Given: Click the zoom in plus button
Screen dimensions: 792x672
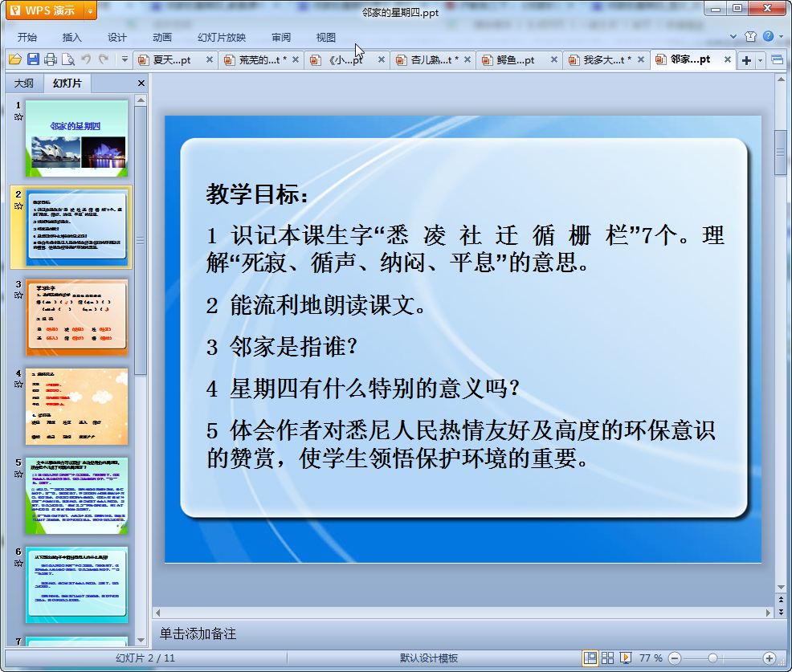Looking at the screenshot, I should (x=769, y=658).
